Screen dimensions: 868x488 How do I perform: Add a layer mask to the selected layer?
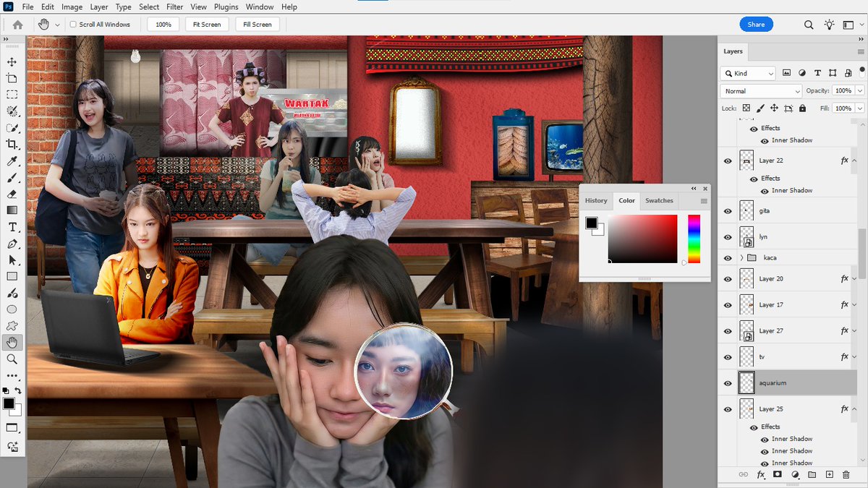tap(778, 474)
